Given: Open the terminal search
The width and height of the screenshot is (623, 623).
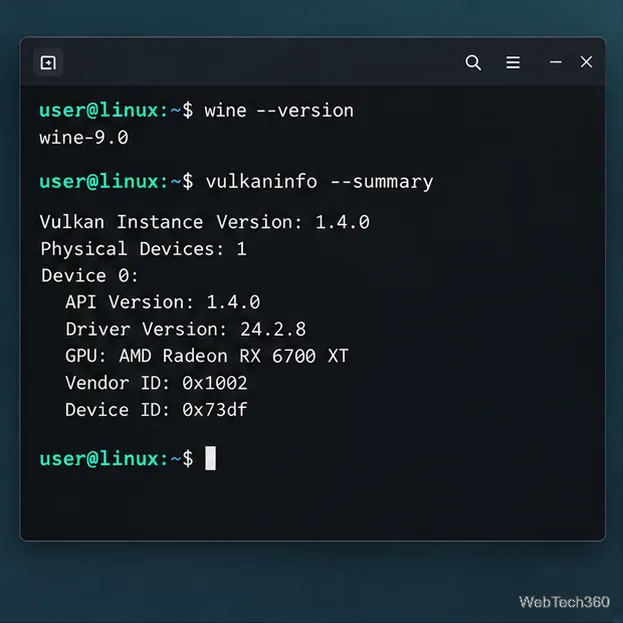Looking at the screenshot, I should tap(473, 62).
